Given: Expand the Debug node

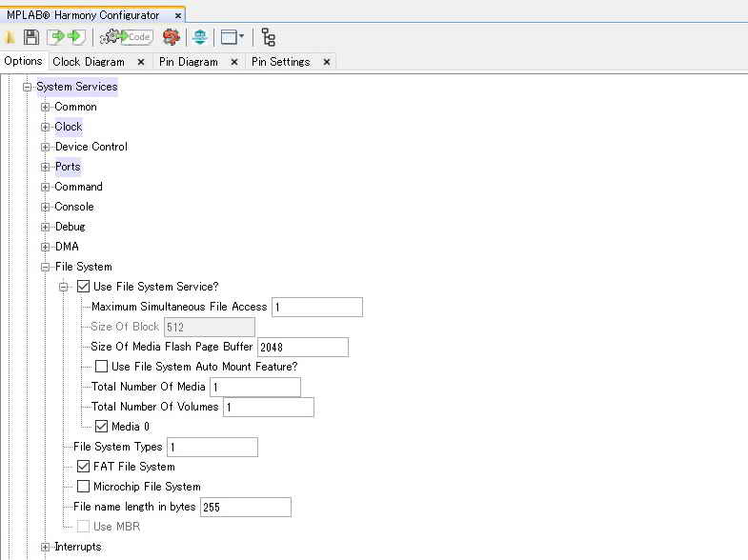Looking at the screenshot, I should pyautogui.click(x=45, y=227).
